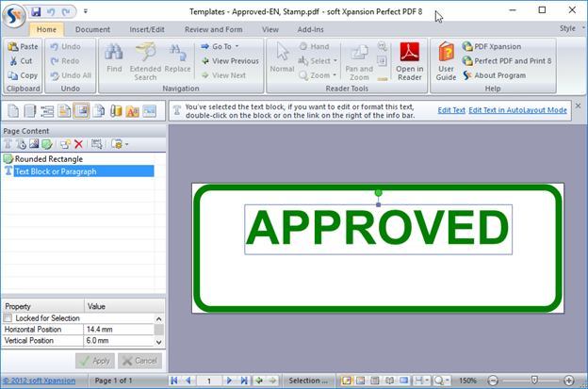Open document in Reader via PDF icon
Image resolution: width=588 pixels, height=389 pixels.
pyautogui.click(x=410, y=60)
